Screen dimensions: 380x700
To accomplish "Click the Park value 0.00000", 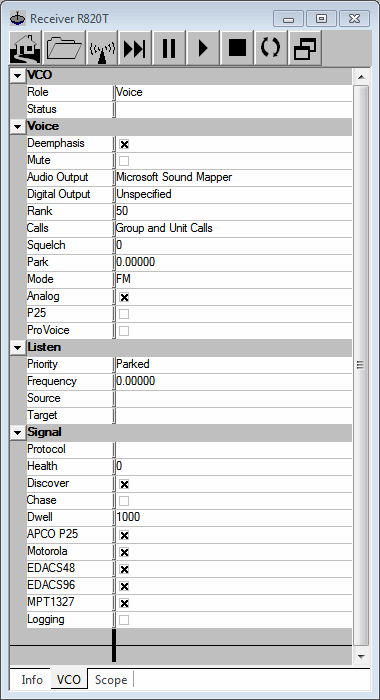I will pyautogui.click(x=233, y=262).
